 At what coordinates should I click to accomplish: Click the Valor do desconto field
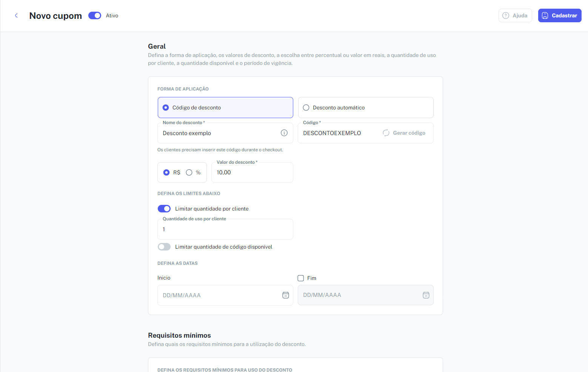point(252,172)
